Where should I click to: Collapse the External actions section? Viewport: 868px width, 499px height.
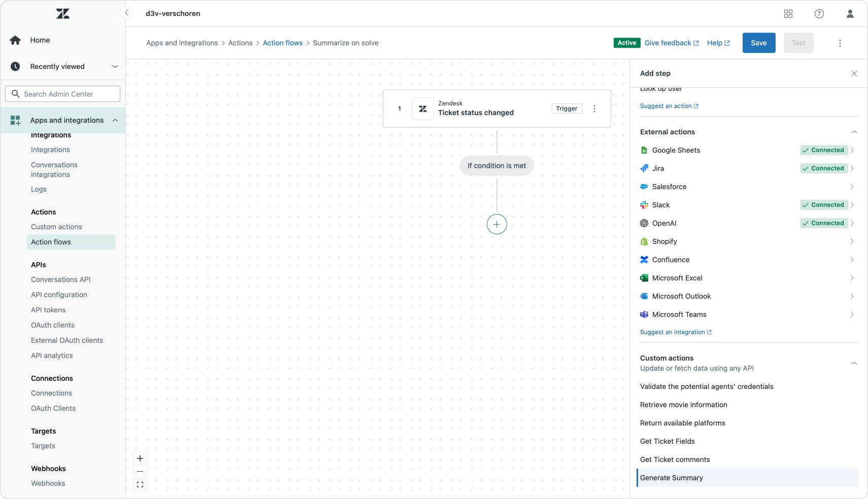tap(854, 132)
